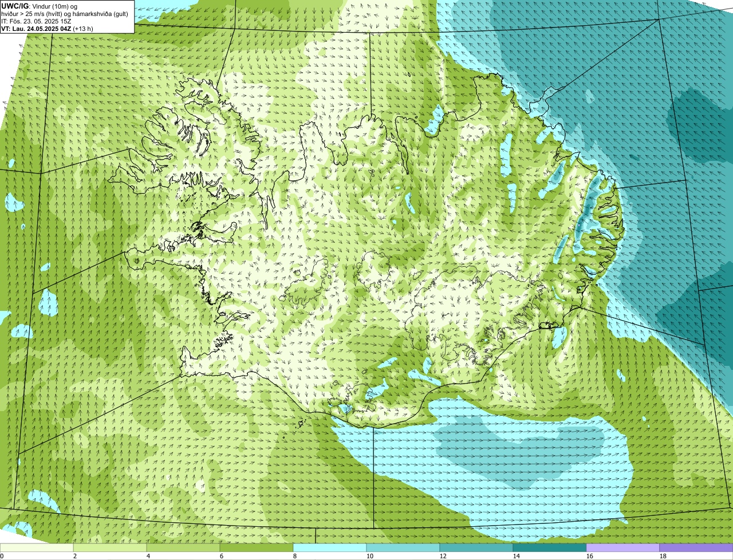This screenshot has height=560, width=733.
Task: Click the scale label '4'
Action: tap(148, 556)
